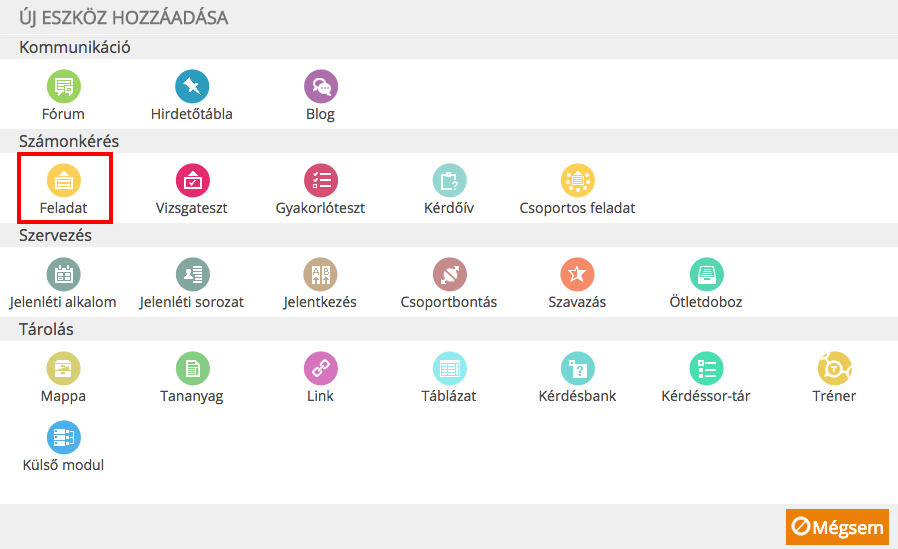
Task: Choose the Kérdésbank icon
Action: [578, 368]
